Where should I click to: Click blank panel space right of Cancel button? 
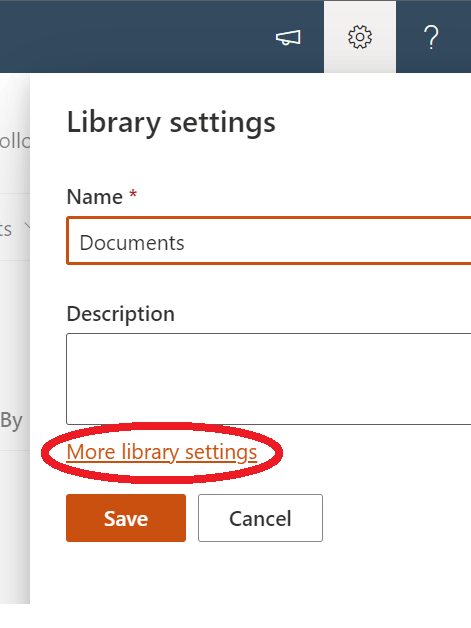(x=397, y=518)
